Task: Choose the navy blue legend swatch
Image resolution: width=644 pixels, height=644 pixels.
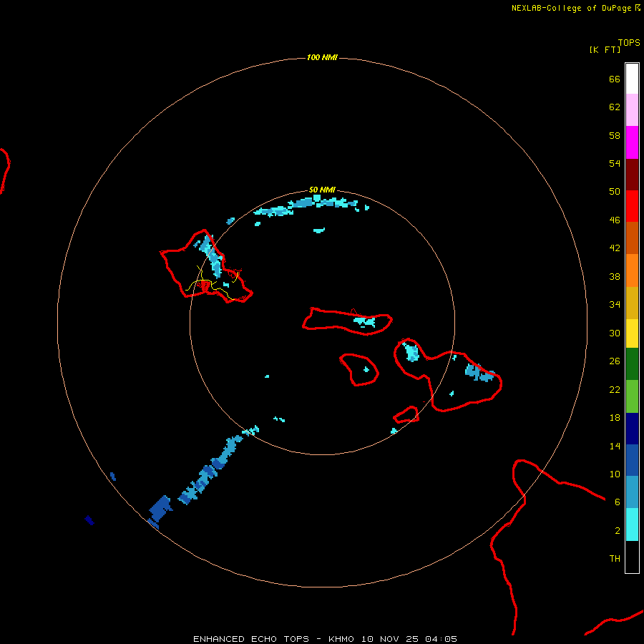Action: (632, 429)
